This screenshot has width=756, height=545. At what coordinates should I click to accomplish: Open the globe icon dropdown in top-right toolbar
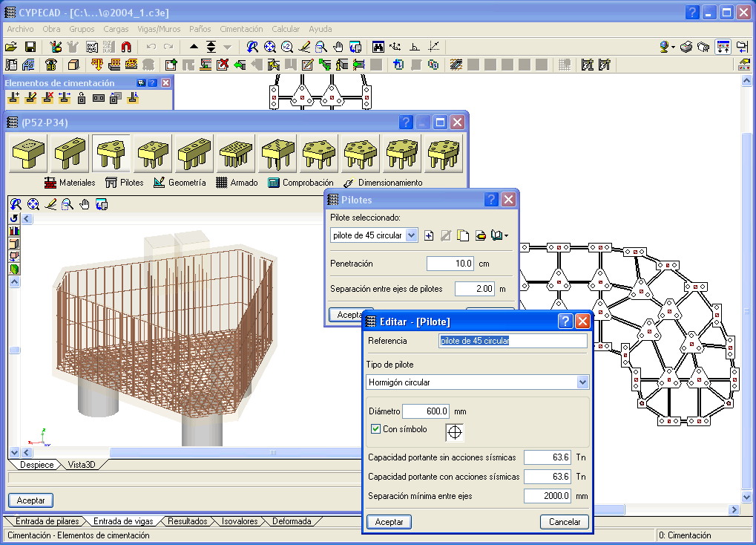[x=673, y=47]
